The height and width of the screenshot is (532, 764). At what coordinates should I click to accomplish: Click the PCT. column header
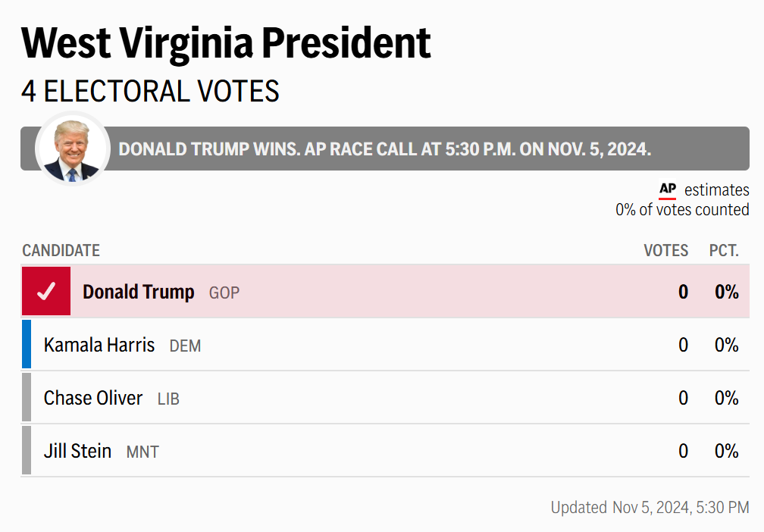click(x=724, y=251)
